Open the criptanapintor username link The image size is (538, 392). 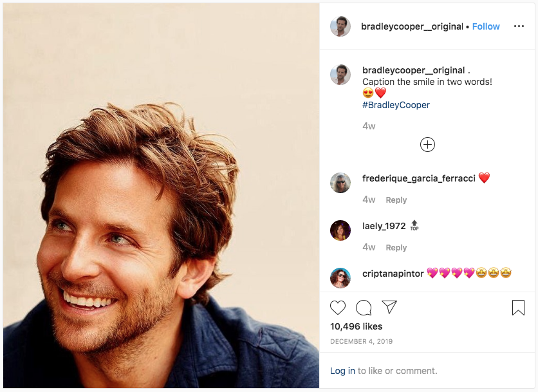pos(393,274)
